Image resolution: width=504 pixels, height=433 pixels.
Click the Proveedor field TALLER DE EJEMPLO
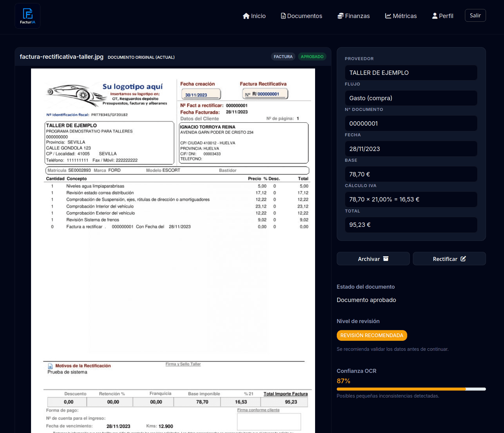(411, 73)
